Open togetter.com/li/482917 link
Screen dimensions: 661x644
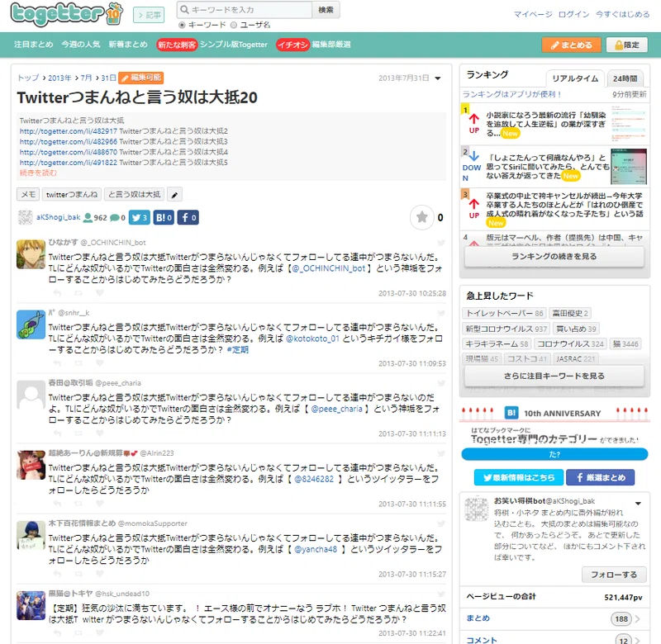[69, 131]
